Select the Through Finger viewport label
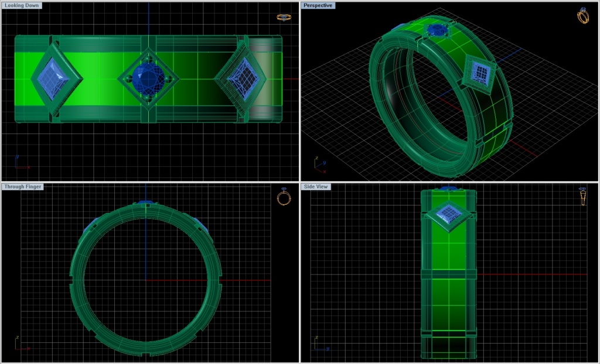This screenshot has width=600, height=364. click(23, 187)
